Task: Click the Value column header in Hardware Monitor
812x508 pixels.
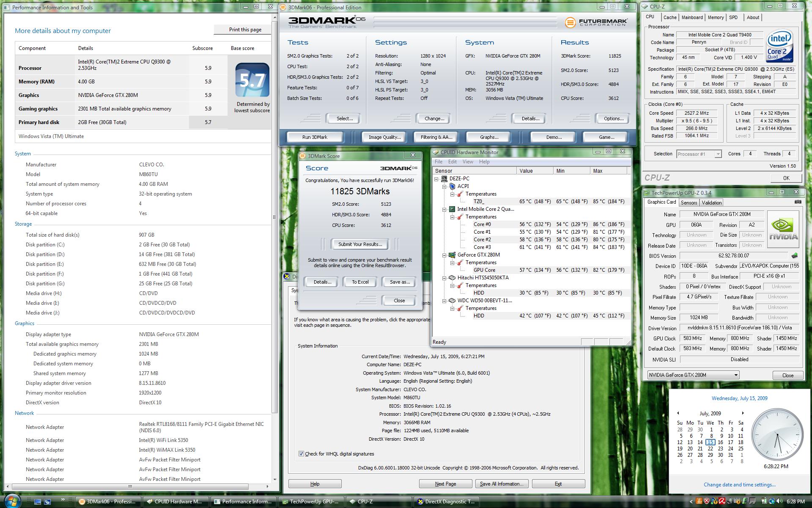Action: [535, 171]
